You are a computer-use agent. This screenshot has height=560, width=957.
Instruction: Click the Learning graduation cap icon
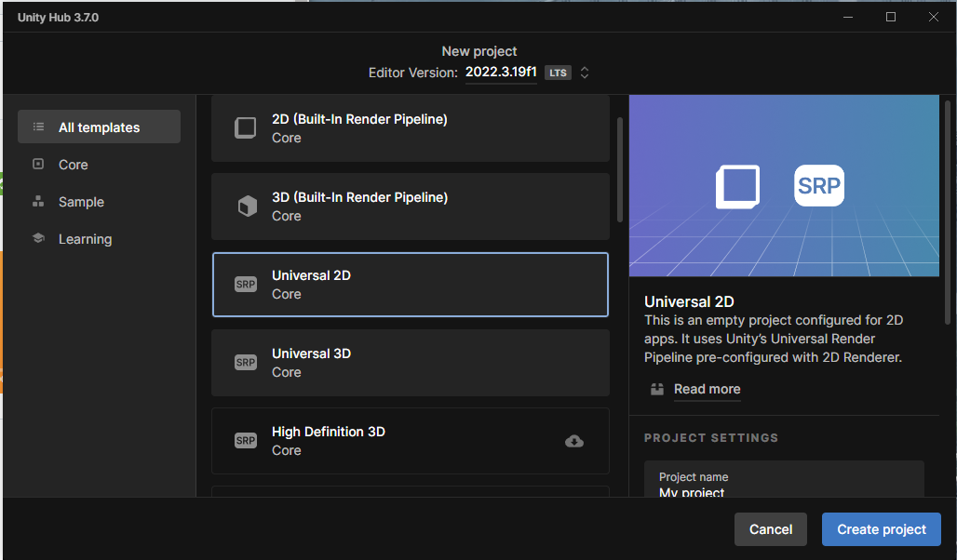click(x=38, y=238)
